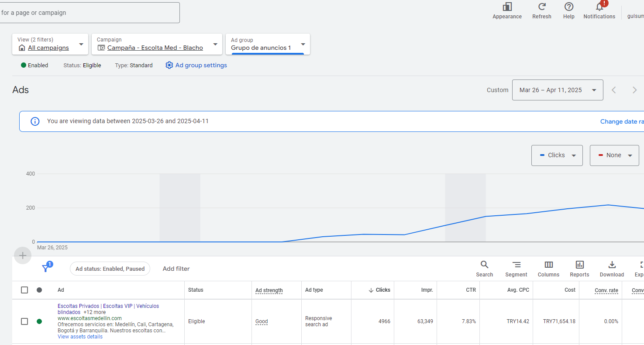This screenshot has height=345, width=644.
Task: Click the Ad column header
Action: tap(61, 290)
